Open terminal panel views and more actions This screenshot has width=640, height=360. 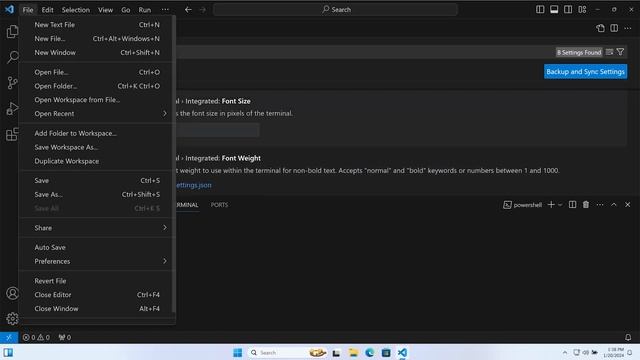pos(600,204)
